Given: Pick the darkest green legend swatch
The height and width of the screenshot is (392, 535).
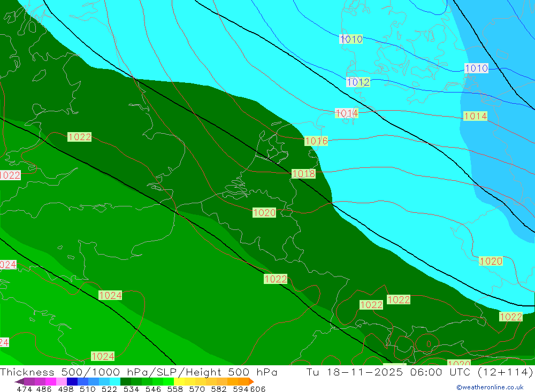Looking at the screenshot, I should 126,381.
